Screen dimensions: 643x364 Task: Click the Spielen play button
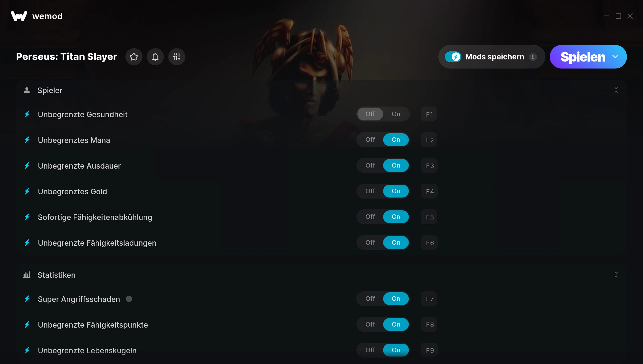pos(583,57)
